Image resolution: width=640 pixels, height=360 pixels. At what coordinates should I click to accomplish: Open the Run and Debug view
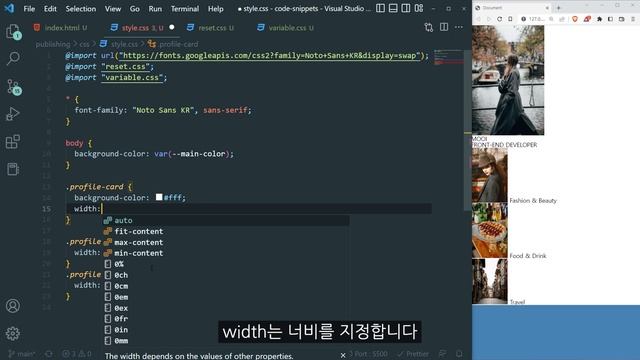pos(13,114)
